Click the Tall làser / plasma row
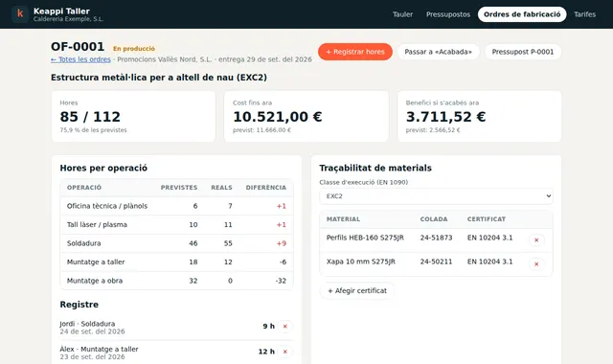Image resolution: width=613 pixels, height=364 pixels. click(176, 225)
